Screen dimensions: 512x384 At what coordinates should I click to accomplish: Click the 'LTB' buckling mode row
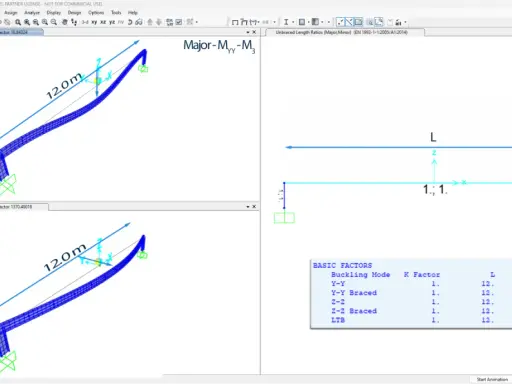(338, 320)
